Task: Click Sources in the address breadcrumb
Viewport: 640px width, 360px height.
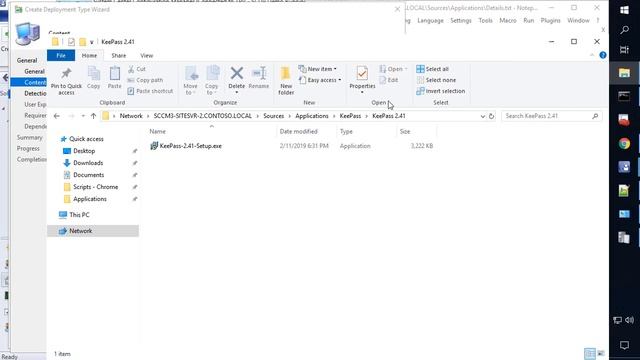Action: [x=273, y=116]
